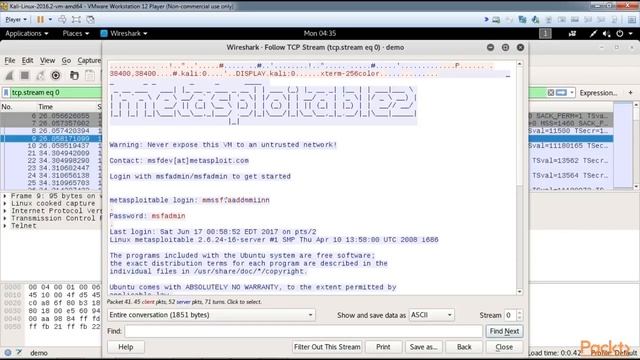Click the shark fin start capture icon
640x360 pixels.
tap(9, 76)
